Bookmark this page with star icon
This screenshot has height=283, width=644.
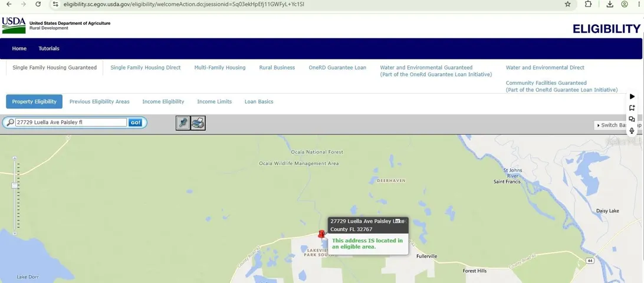pos(567,4)
